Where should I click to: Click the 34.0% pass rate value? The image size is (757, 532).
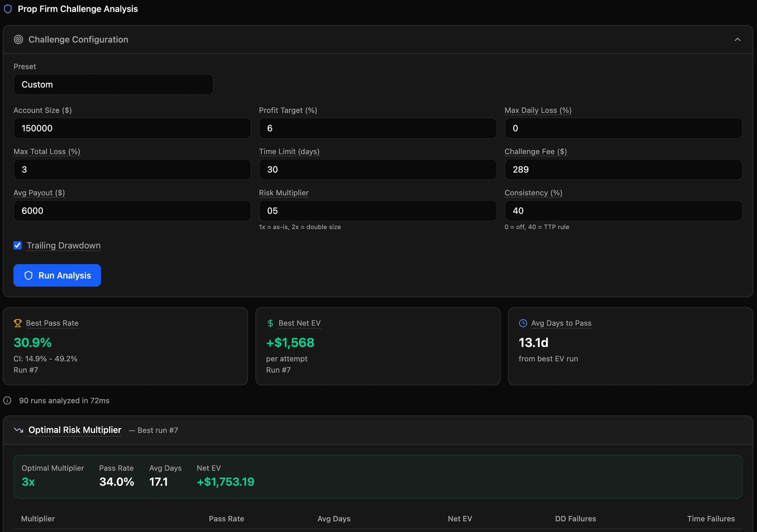(117, 482)
